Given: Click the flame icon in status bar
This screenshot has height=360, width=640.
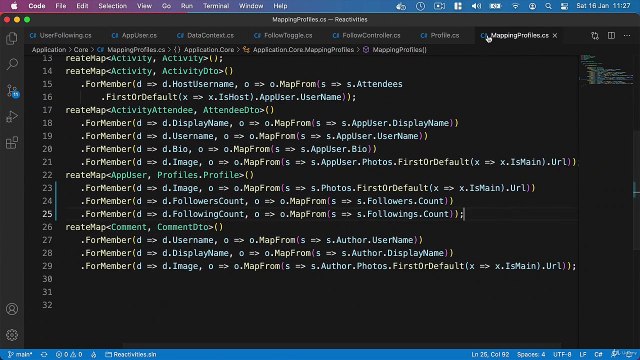Looking at the screenshot, I should 93,354.
